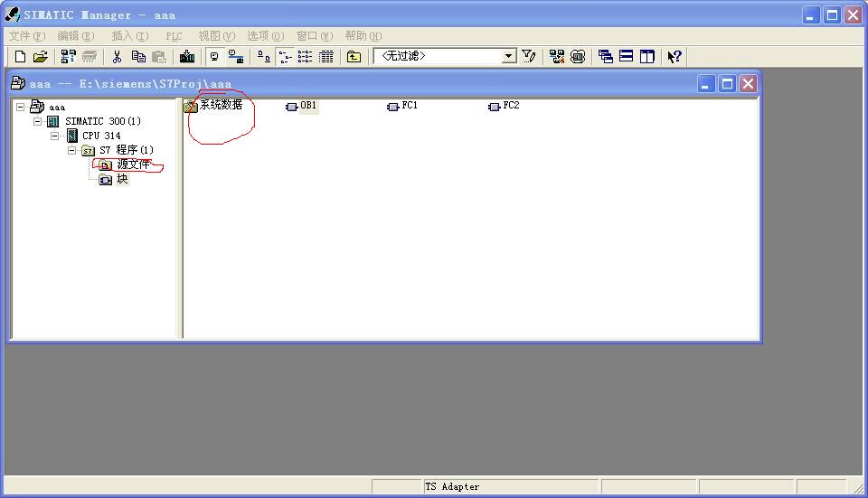
Task: Switch to Details view
Action: [x=326, y=56]
